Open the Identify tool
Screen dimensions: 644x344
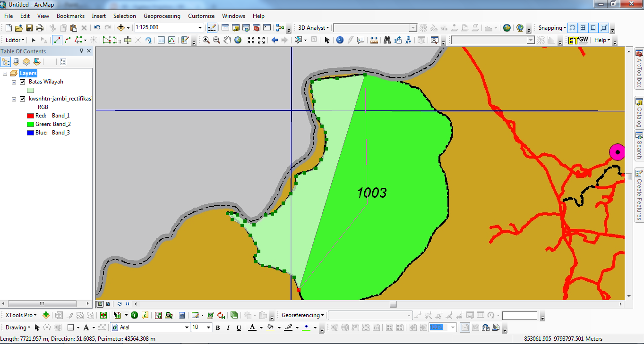tap(340, 40)
